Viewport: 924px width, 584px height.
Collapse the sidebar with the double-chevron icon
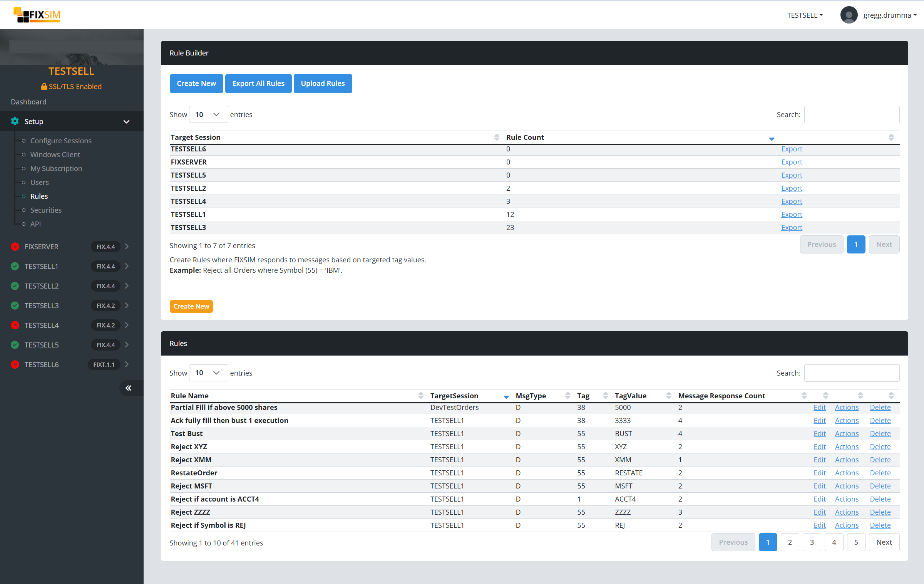[129, 388]
